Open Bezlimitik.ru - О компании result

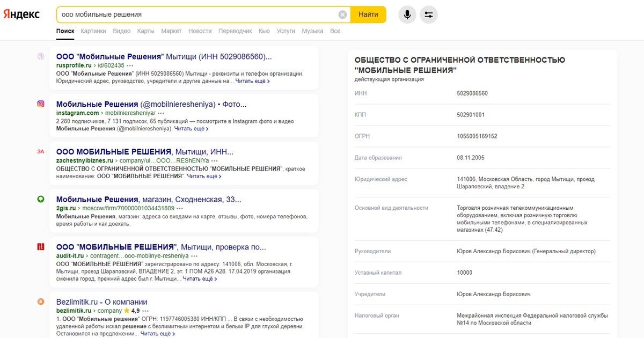(101, 302)
